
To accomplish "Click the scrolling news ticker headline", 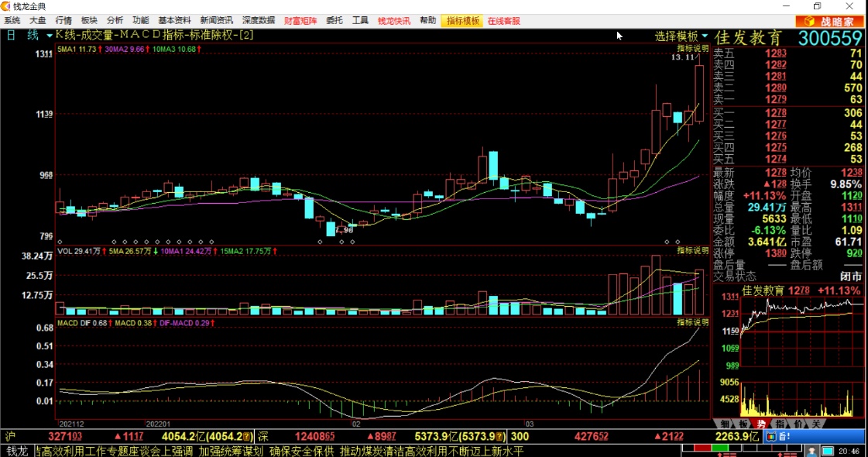I will point(280,451).
